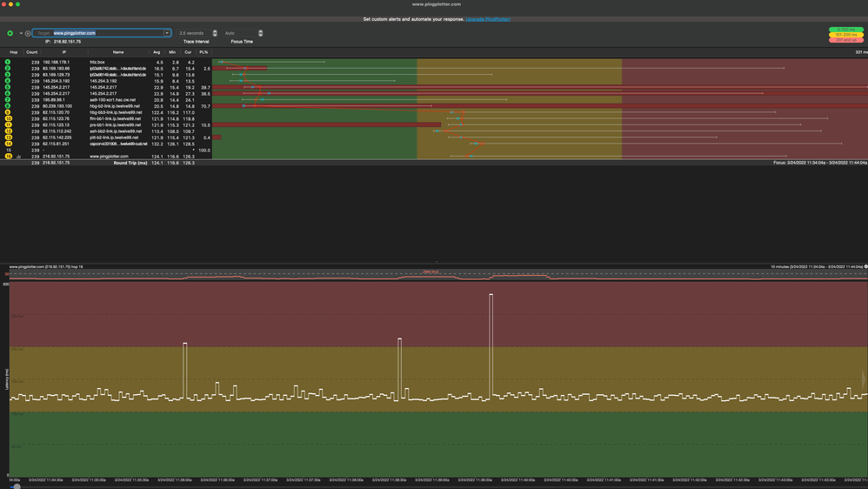The width and height of the screenshot is (868, 489).
Task: Click the red 201 and up legend swatch
Action: [845, 40]
